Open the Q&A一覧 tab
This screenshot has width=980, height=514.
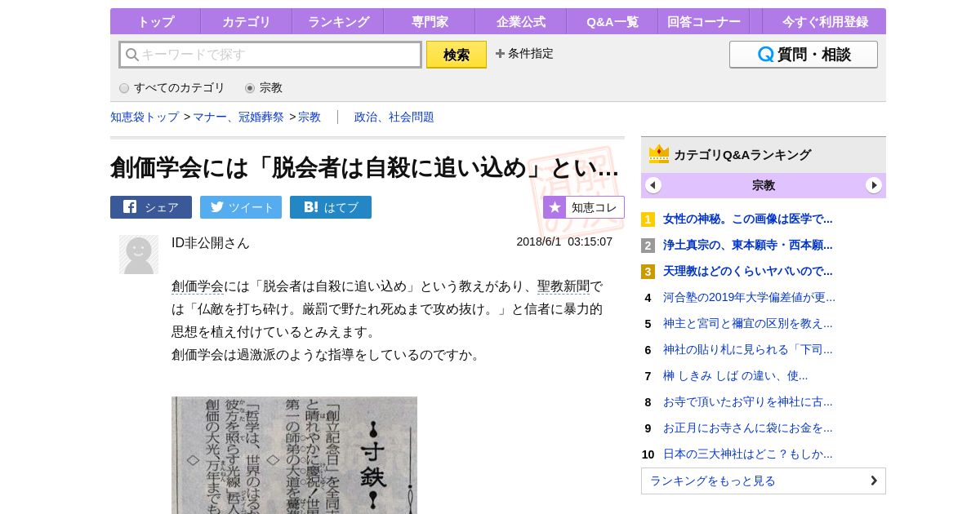(x=612, y=22)
